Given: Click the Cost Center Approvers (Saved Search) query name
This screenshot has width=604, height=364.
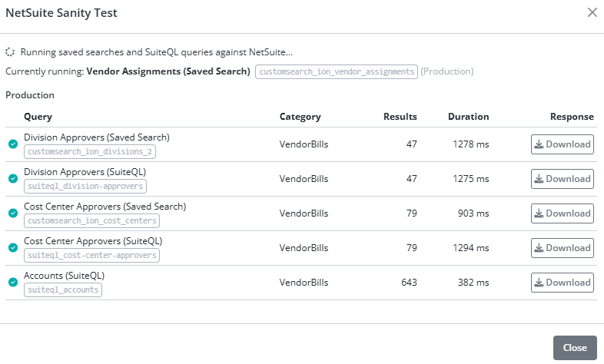Looking at the screenshot, I should (105, 207).
